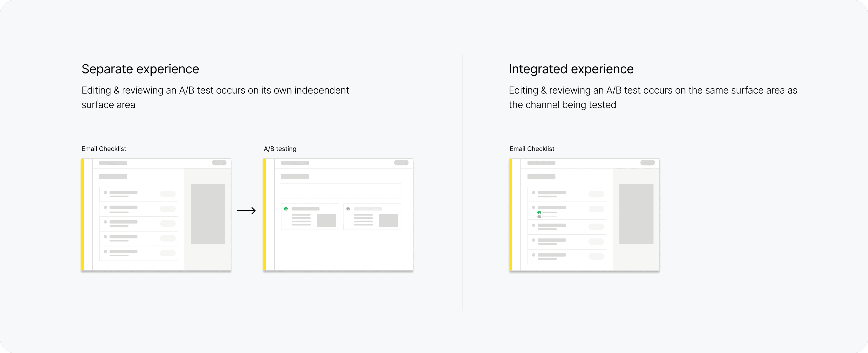Click green variant A badge in A/B testing mockup
Viewport: 868px width, 353px height.
tap(286, 209)
